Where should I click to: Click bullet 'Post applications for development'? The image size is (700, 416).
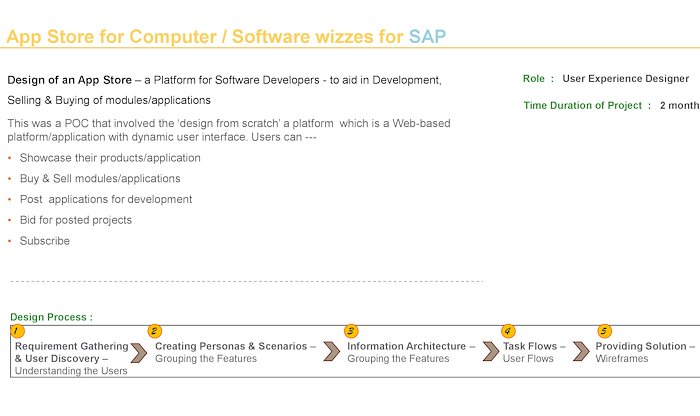tap(106, 200)
